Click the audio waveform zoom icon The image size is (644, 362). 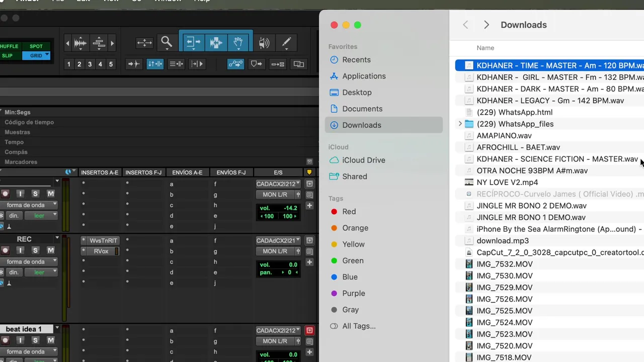click(x=80, y=43)
